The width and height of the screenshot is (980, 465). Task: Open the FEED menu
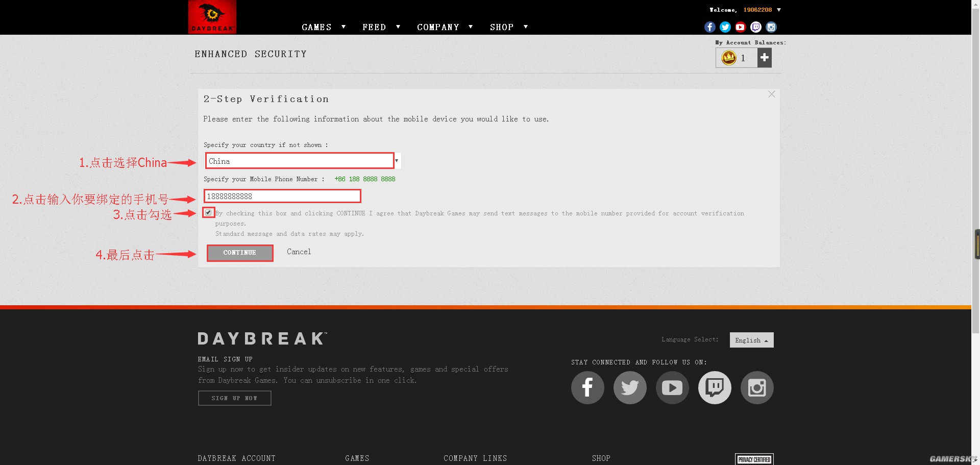(x=374, y=27)
